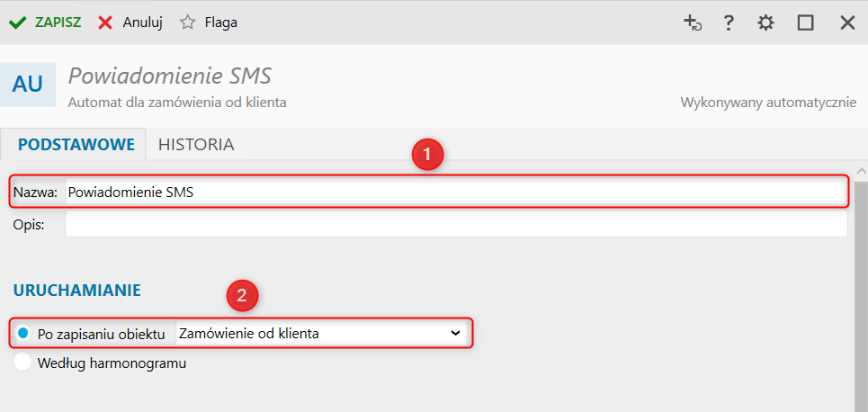Open the Zamówienie od klienta combo box
This screenshot has height=412, width=868.
click(321, 334)
